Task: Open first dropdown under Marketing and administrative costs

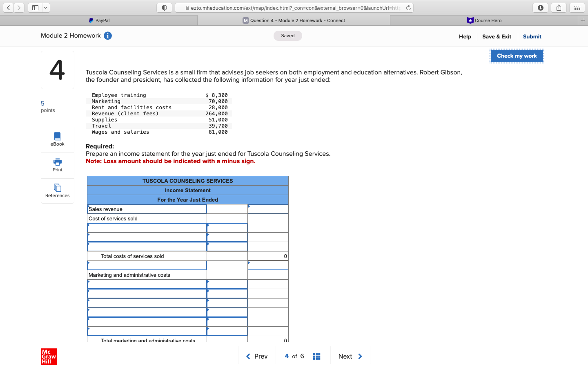Action: (x=147, y=284)
